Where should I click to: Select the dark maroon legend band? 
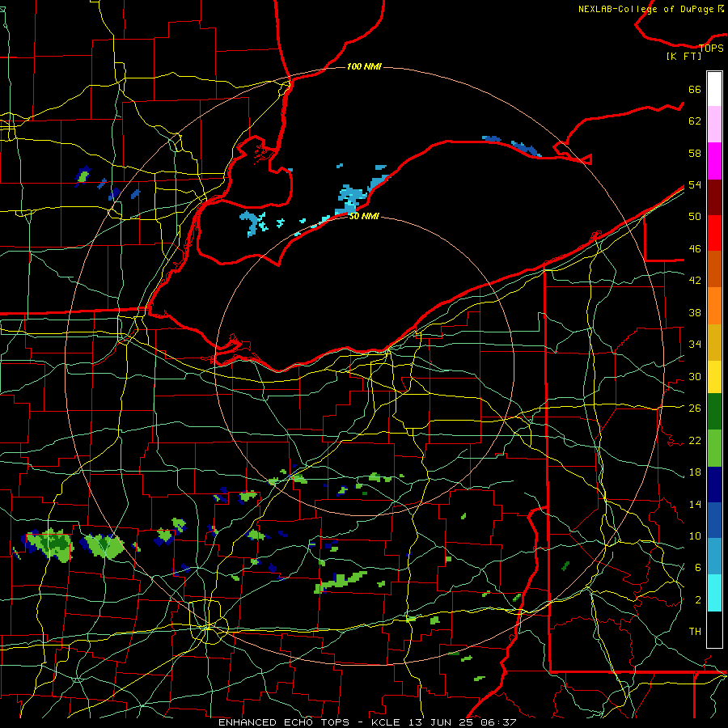coord(714,197)
